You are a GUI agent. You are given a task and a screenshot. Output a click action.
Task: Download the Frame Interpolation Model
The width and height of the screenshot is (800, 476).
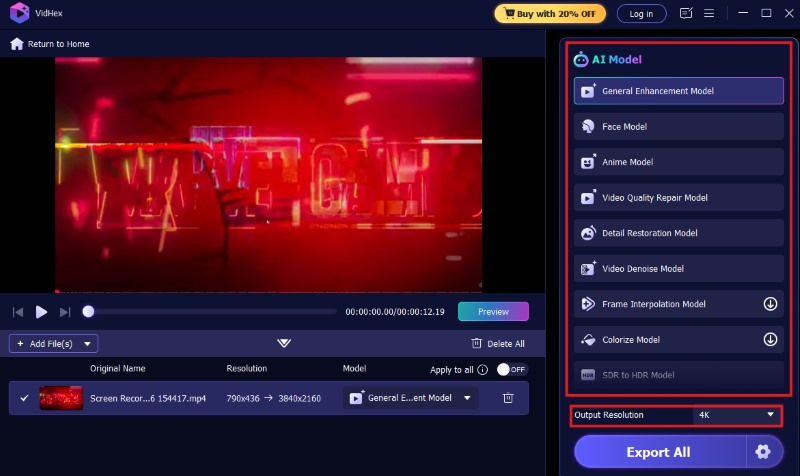770,304
